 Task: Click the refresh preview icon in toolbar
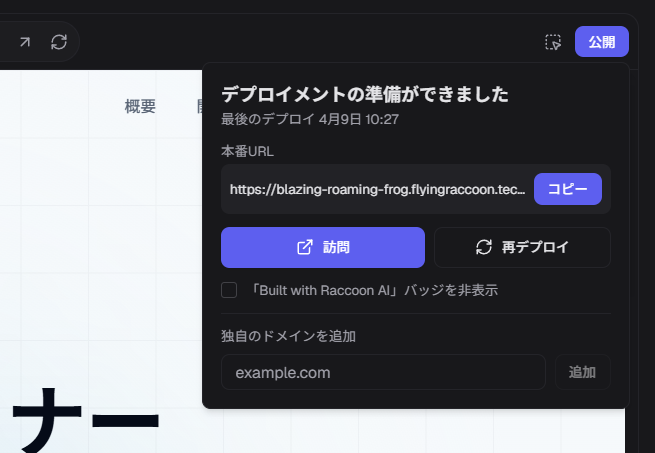(x=59, y=42)
